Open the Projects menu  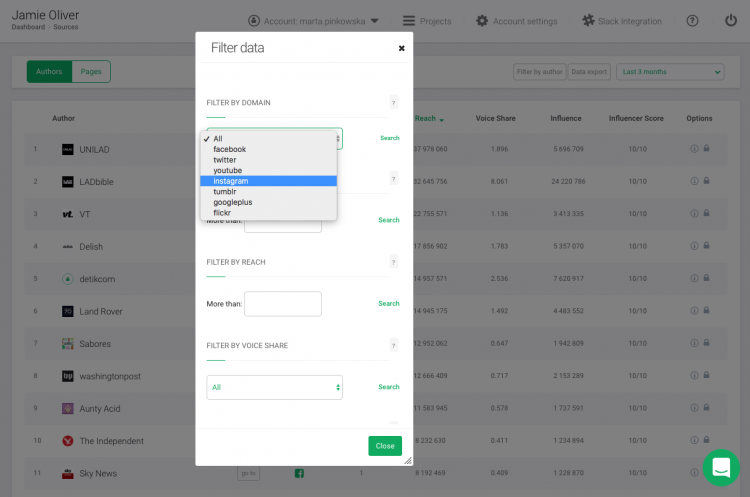coord(427,21)
